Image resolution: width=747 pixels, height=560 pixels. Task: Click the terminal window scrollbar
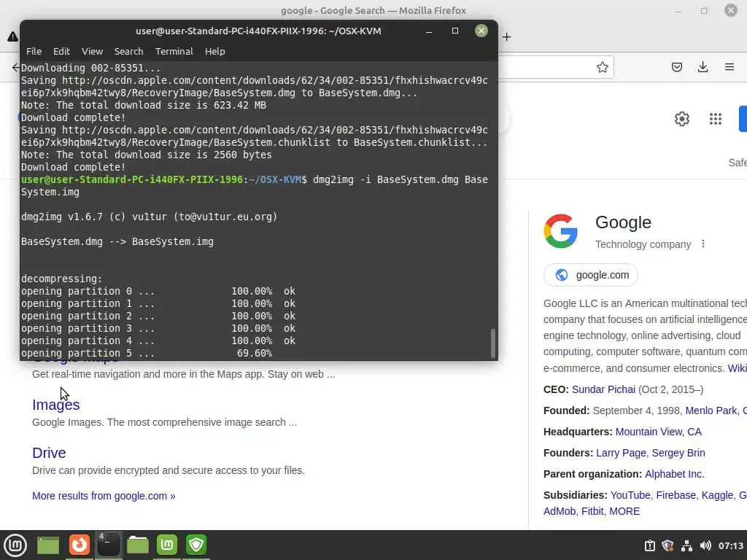click(x=493, y=343)
